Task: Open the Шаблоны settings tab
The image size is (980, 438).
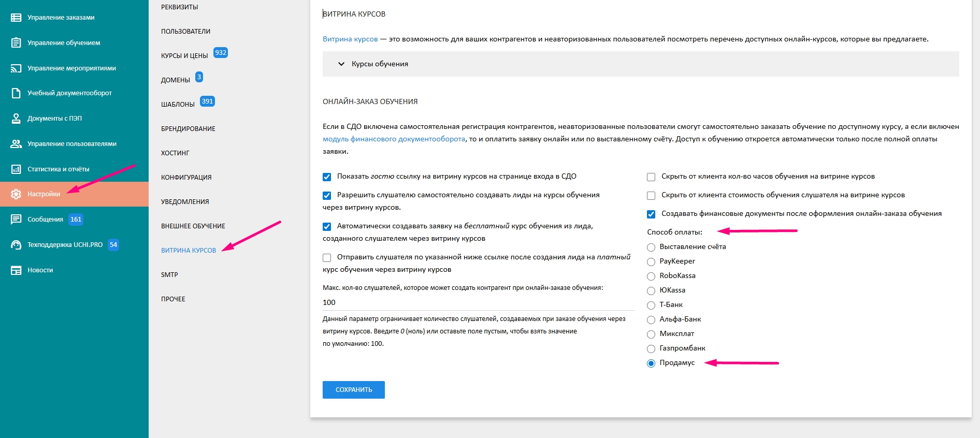Action: point(178,105)
